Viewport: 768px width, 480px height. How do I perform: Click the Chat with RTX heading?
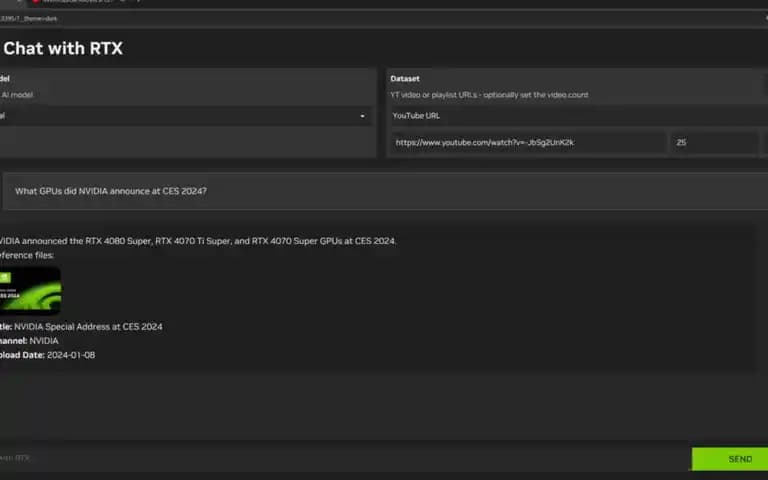63,48
